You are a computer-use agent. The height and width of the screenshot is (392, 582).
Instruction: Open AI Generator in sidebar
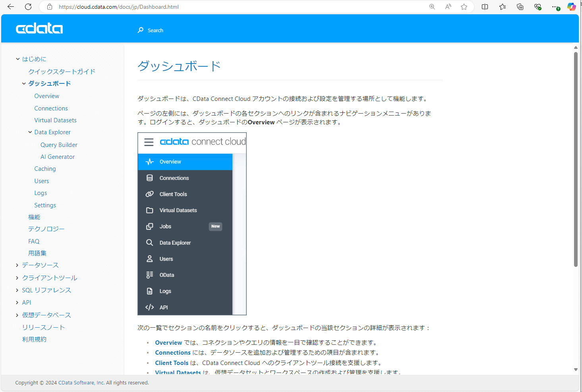pos(58,157)
